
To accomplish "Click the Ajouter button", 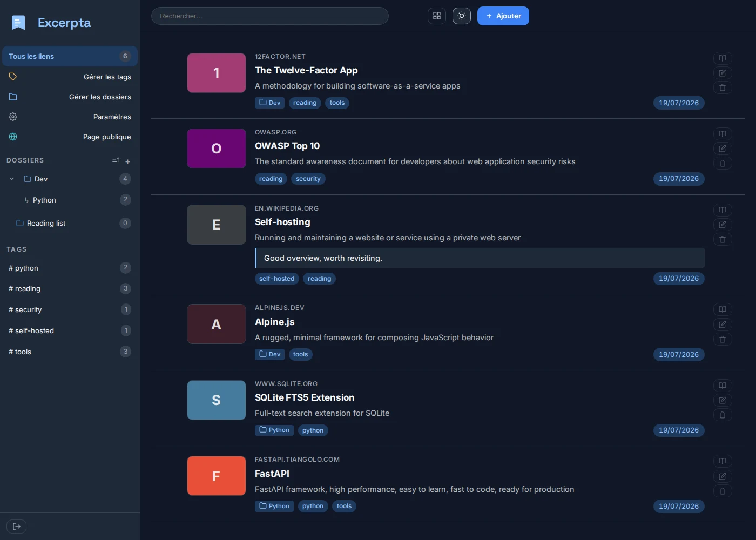I will pyautogui.click(x=503, y=16).
